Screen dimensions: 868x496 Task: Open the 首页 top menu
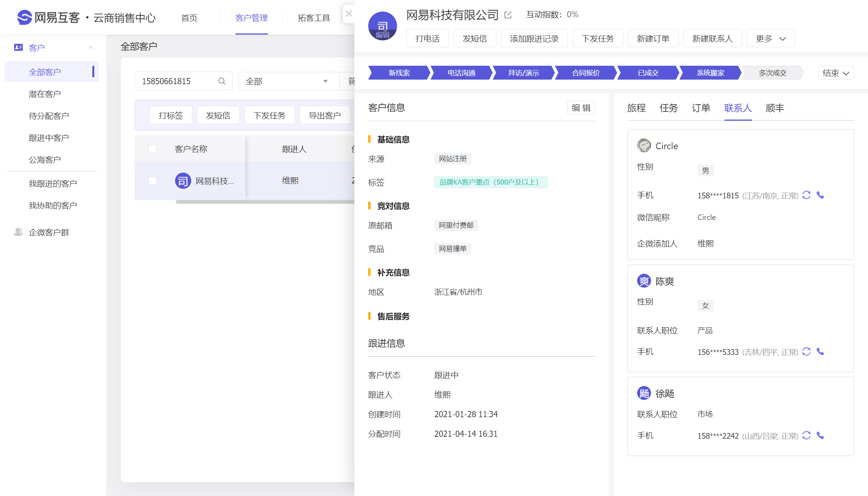189,18
